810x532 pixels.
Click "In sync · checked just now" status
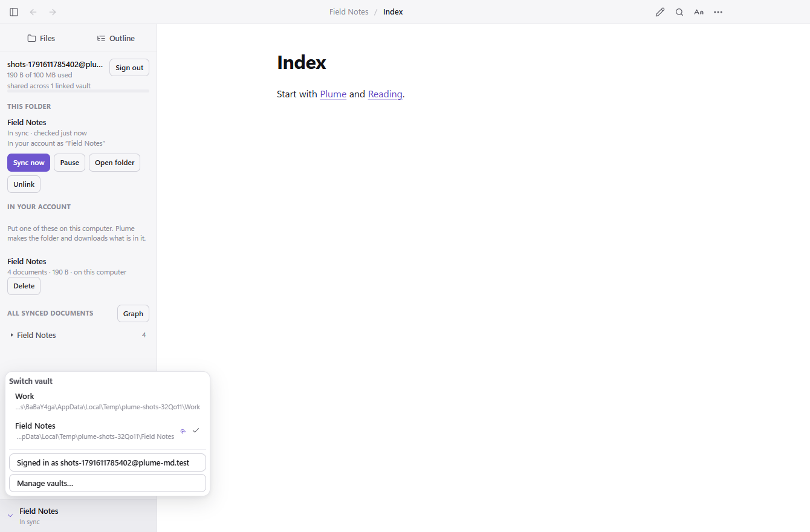(x=47, y=133)
